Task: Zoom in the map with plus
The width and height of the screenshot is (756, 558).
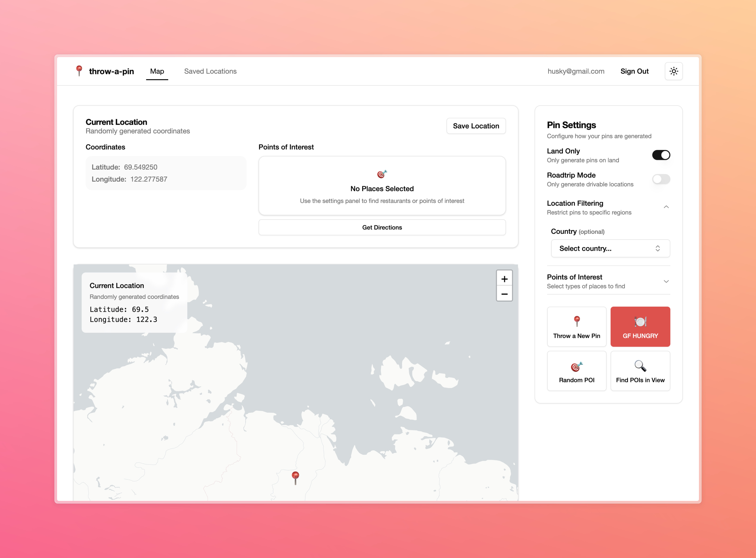Action: (504, 279)
